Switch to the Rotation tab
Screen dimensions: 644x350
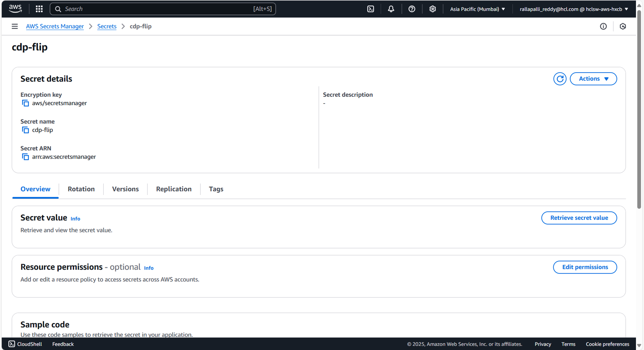81,189
